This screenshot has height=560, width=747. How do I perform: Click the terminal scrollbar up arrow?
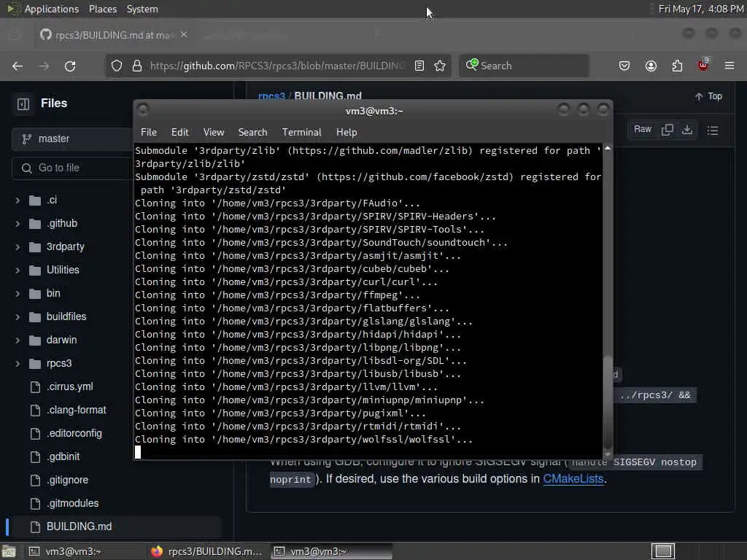pyautogui.click(x=608, y=149)
